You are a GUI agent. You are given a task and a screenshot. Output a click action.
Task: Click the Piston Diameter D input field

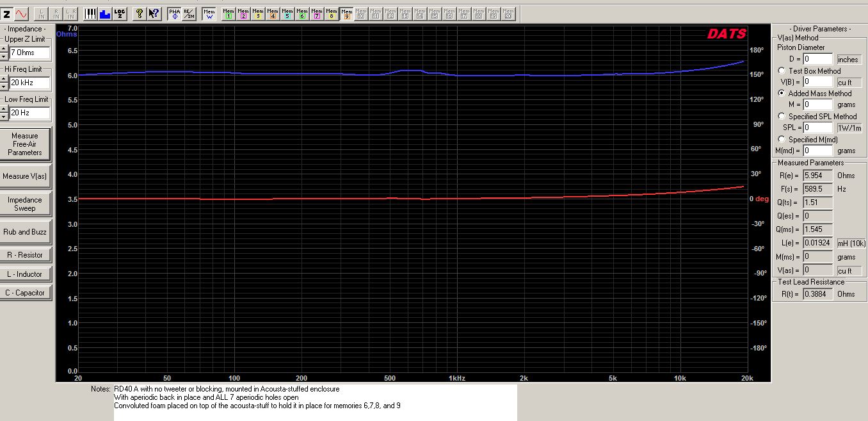[x=818, y=59]
